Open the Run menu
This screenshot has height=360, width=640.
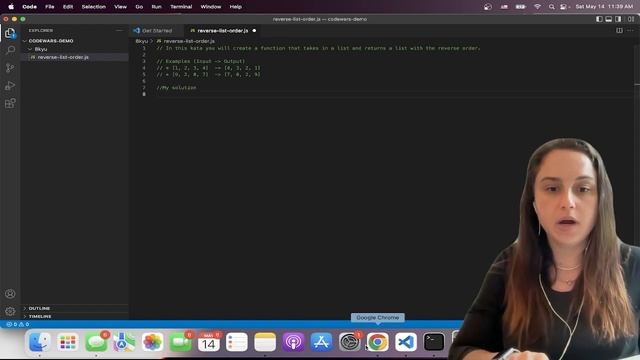[156, 7]
